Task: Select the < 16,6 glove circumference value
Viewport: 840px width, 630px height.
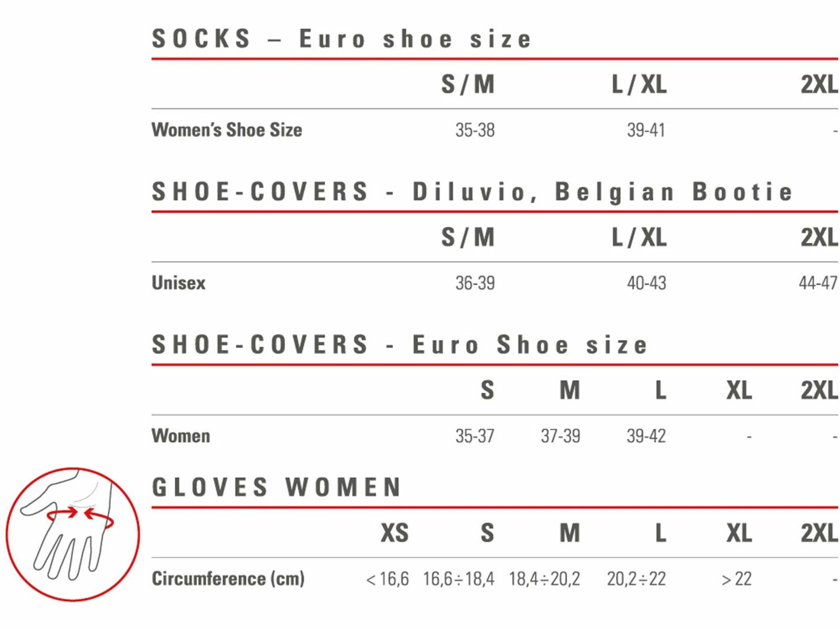Action: [x=387, y=579]
